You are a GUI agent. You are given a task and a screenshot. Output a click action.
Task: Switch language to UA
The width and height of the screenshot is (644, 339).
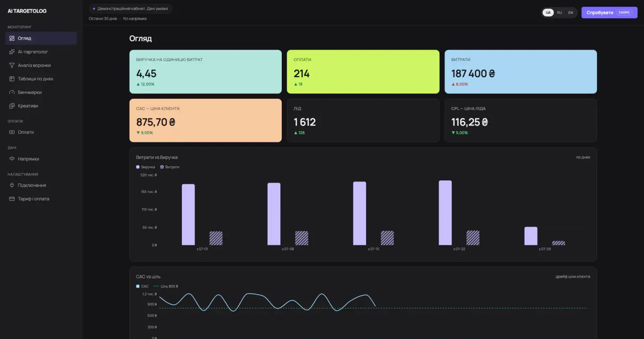point(548,13)
